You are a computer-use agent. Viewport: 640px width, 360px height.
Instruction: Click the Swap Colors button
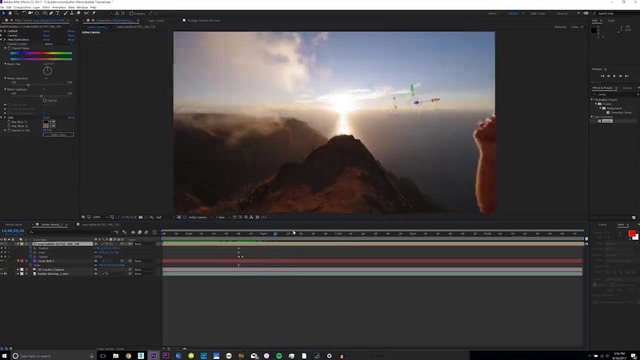click(58, 134)
